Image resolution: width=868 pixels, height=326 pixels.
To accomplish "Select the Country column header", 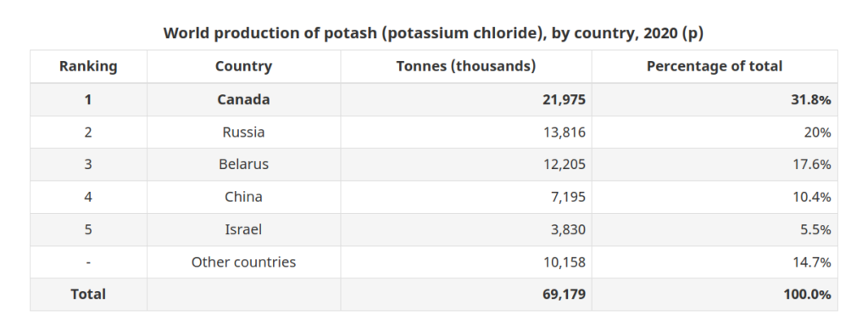I will pyautogui.click(x=243, y=66).
